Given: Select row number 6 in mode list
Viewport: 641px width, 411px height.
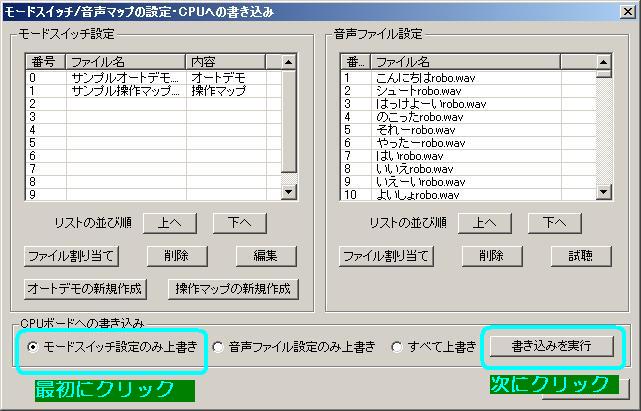Looking at the screenshot, I should point(154,156).
